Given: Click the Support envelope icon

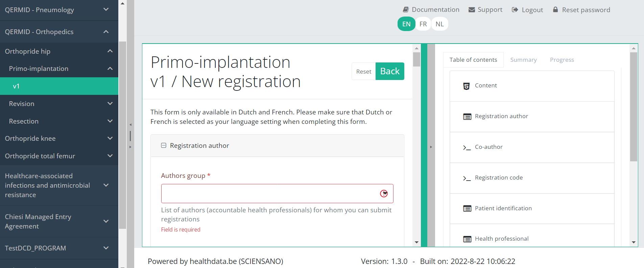Looking at the screenshot, I should click(472, 10).
